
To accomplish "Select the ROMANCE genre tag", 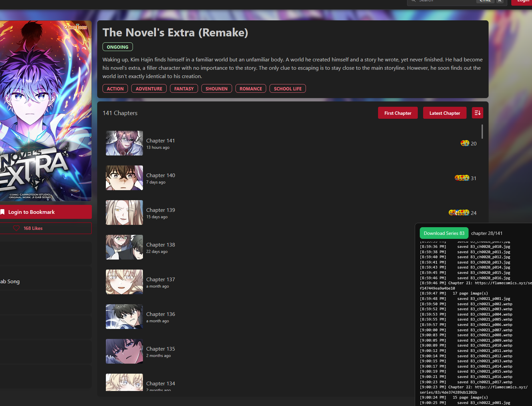I will (x=250, y=89).
